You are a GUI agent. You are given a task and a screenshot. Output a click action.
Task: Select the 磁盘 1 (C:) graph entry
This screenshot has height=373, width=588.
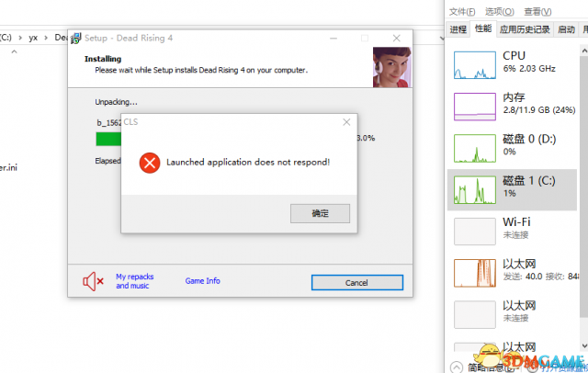point(513,189)
